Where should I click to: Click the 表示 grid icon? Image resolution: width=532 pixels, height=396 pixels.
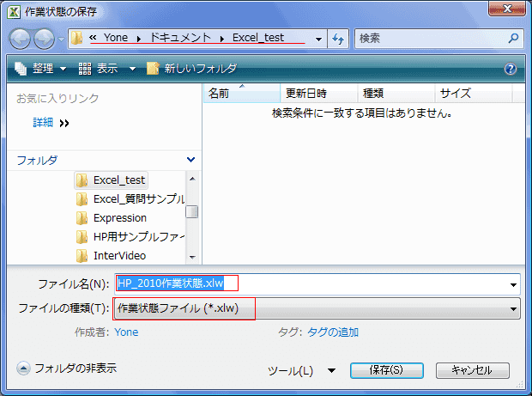point(85,69)
